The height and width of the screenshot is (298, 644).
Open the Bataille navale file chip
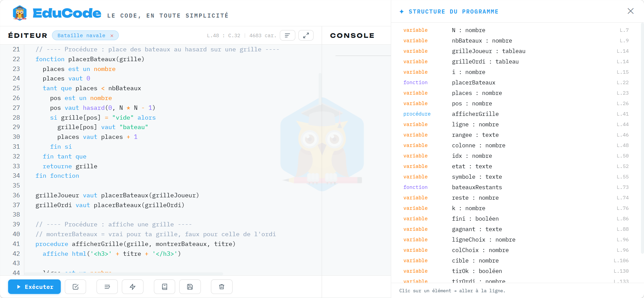pyautogui.click(x=81, y=35)
